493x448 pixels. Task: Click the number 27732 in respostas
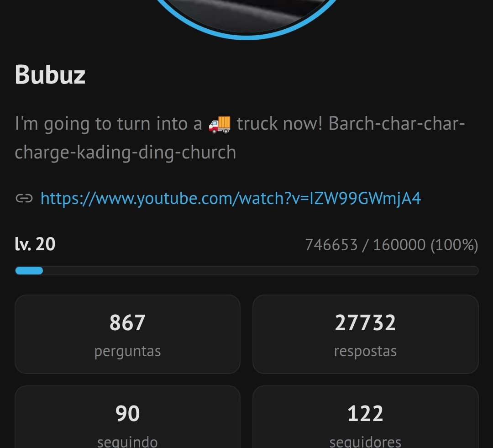tap(365, 323)
